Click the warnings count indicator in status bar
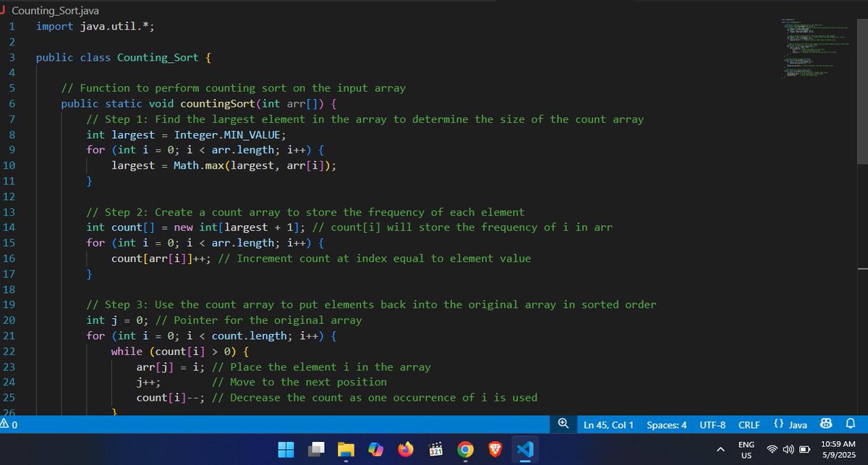 click(x=9, y=425)
